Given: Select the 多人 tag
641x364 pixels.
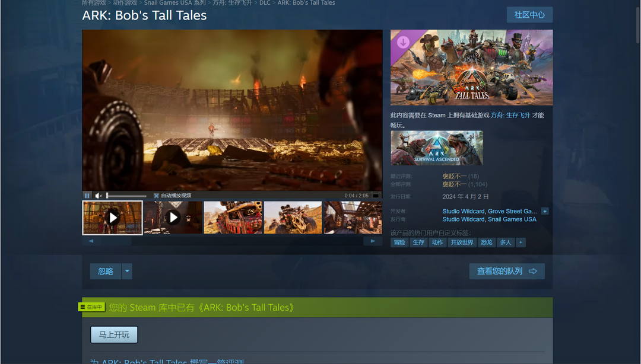Looking at the screenshot, I should [506, 242].
